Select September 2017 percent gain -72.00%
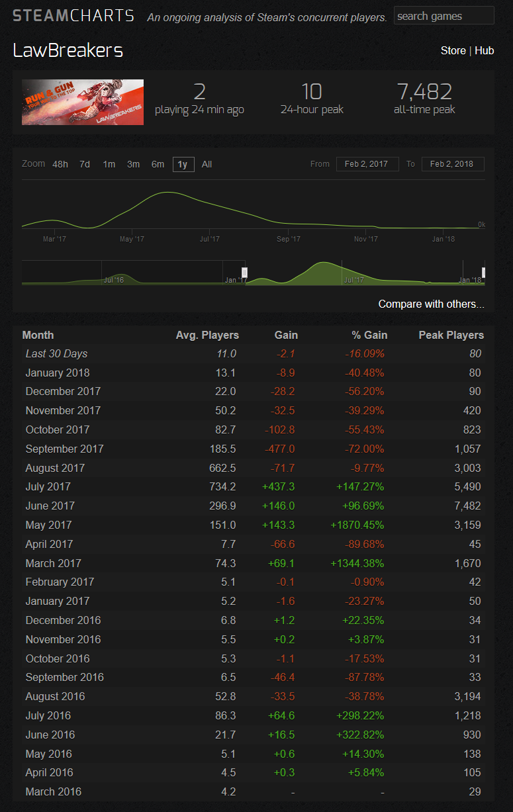The width and height of the screenshot is (513, 812). coord(365,449)
